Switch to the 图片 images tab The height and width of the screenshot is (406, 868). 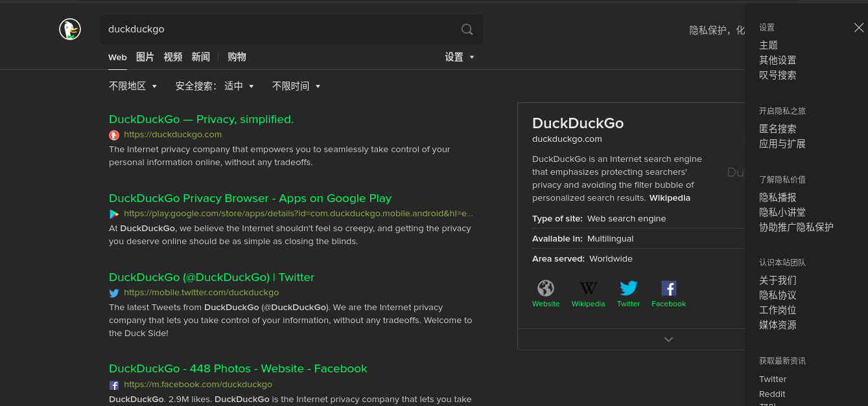[x=145, y=57]
